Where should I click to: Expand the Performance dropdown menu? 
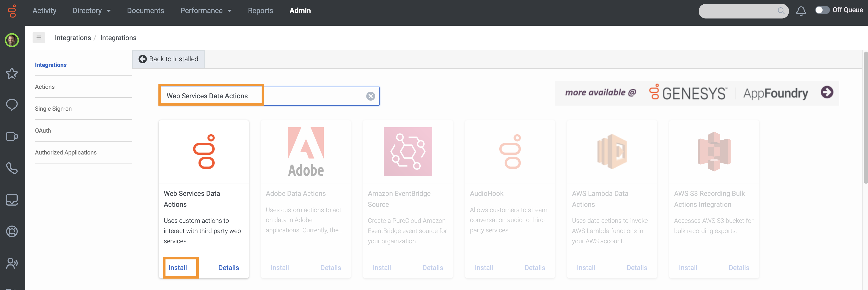click(x=206, y=11)
